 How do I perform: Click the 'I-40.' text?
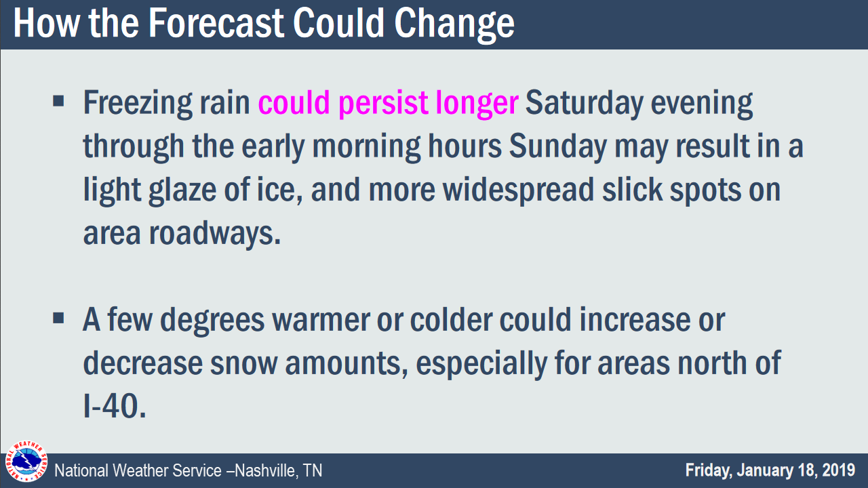coord(115,407)
